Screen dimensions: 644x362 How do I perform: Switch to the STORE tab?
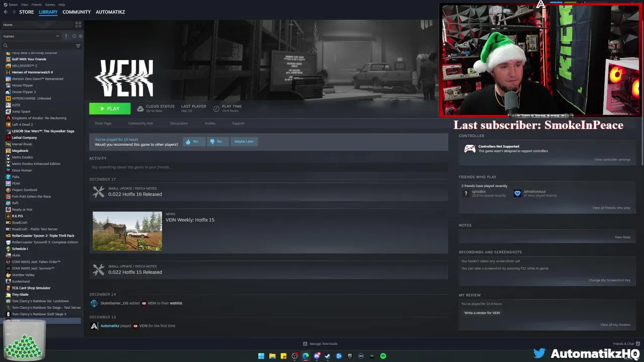[x=27, y=12]
